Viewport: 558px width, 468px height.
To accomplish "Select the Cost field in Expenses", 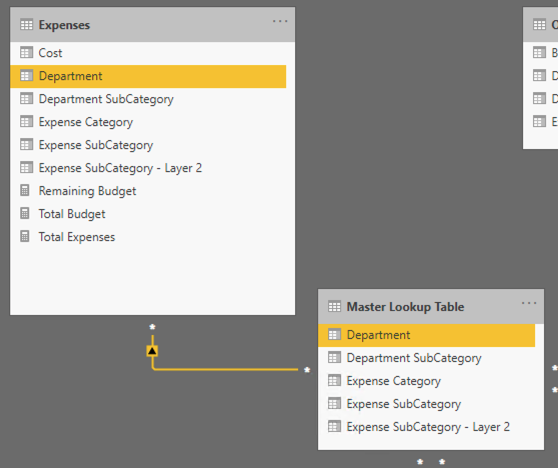I will coord(148,53).
